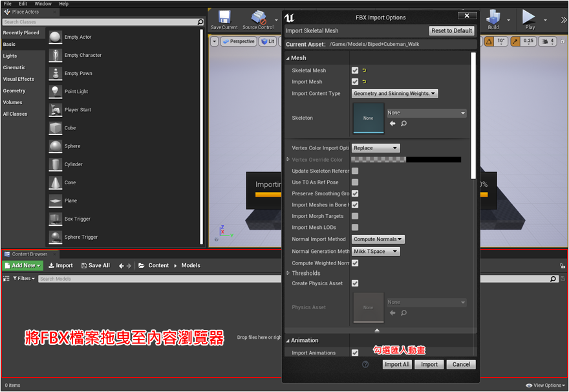Cancel the FBX import dialog
Image resolution: width=569 pixels, height=392 pixels.
click(461, 364)
